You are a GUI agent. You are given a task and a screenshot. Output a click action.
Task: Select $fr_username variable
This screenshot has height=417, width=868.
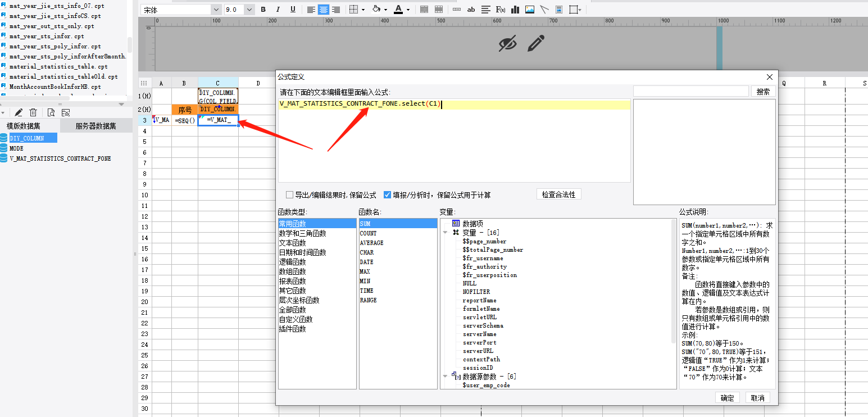(x=483, y=258)
